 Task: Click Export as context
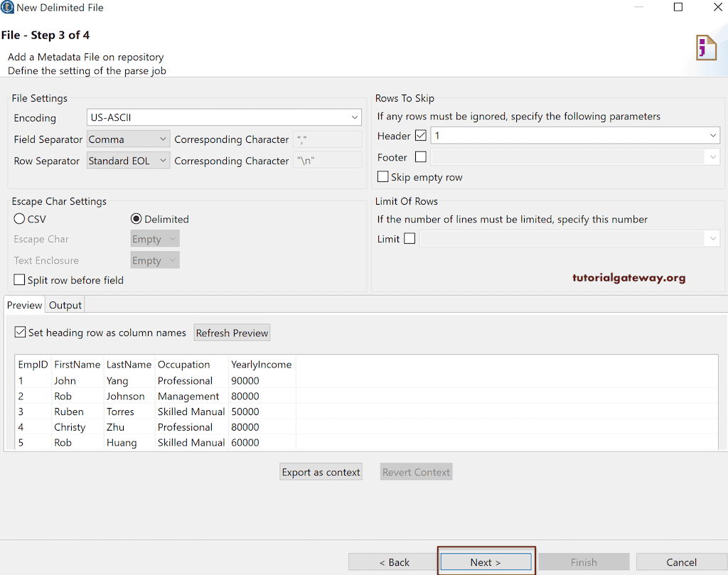pyautogui.click(x=321, y=471)
